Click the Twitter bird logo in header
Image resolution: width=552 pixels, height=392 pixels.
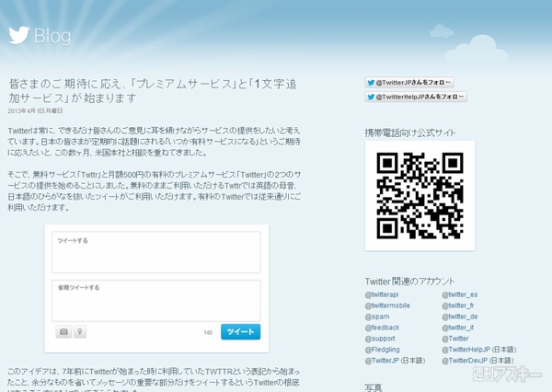(x=19, y=35)
